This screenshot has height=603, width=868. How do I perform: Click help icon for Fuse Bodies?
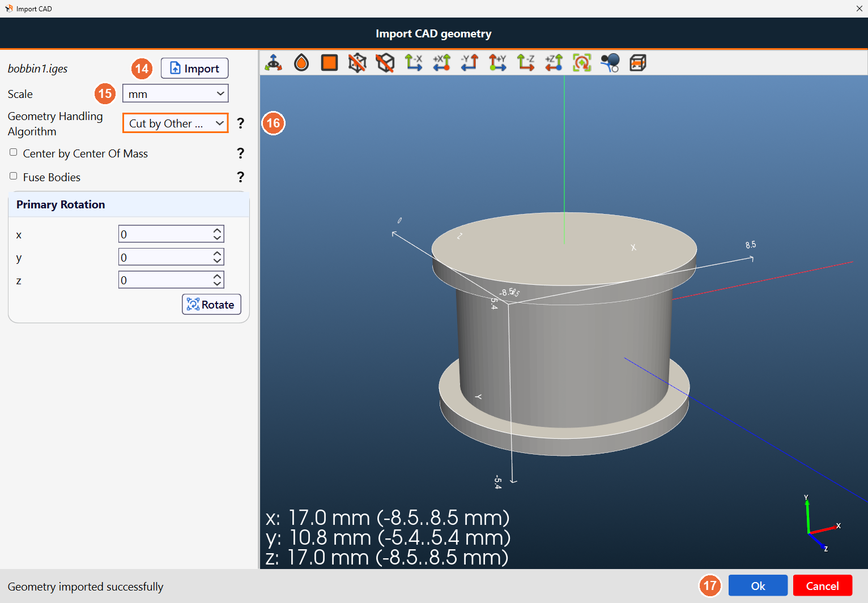pos(241,177)
